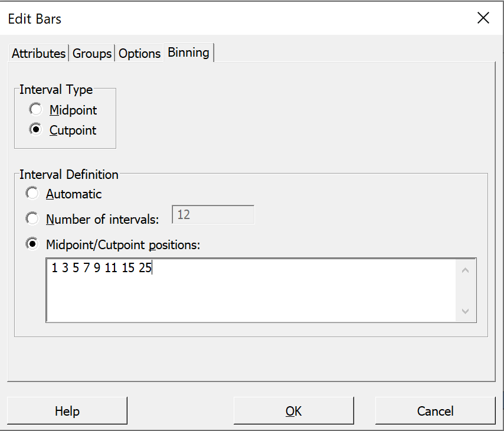Image resolution: width=504 pixels, height=431 pixels.
Task: Confirm changes with OK
Action: 293,411
